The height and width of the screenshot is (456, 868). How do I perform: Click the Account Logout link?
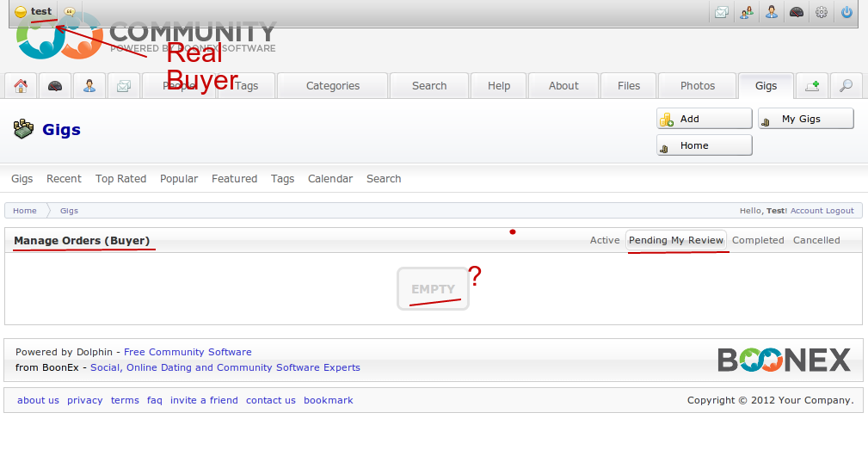tap(822, 211)
